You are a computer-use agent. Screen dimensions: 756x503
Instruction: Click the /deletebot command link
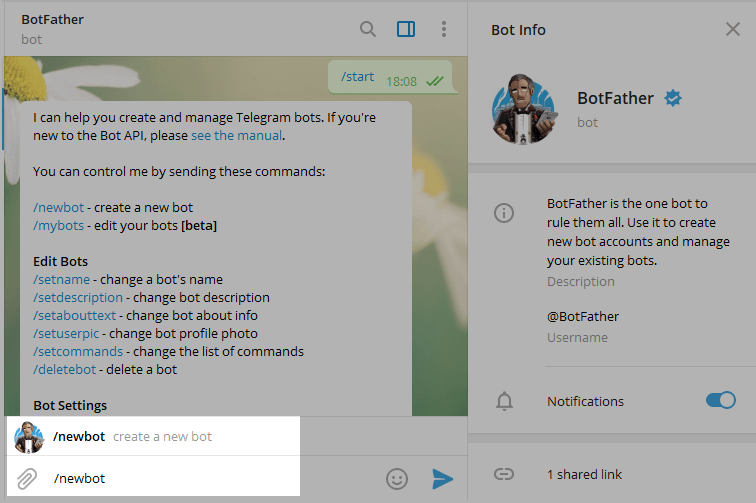coord(64,369)
